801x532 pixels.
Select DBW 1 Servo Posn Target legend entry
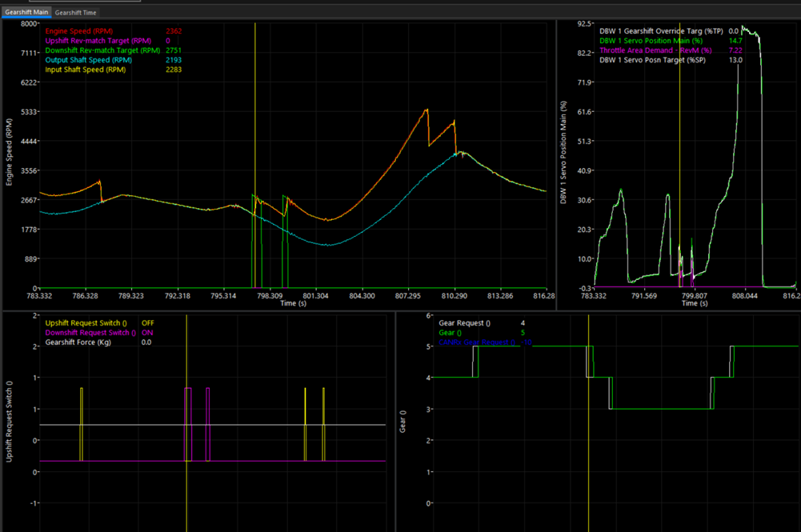(x=652, y=60)
